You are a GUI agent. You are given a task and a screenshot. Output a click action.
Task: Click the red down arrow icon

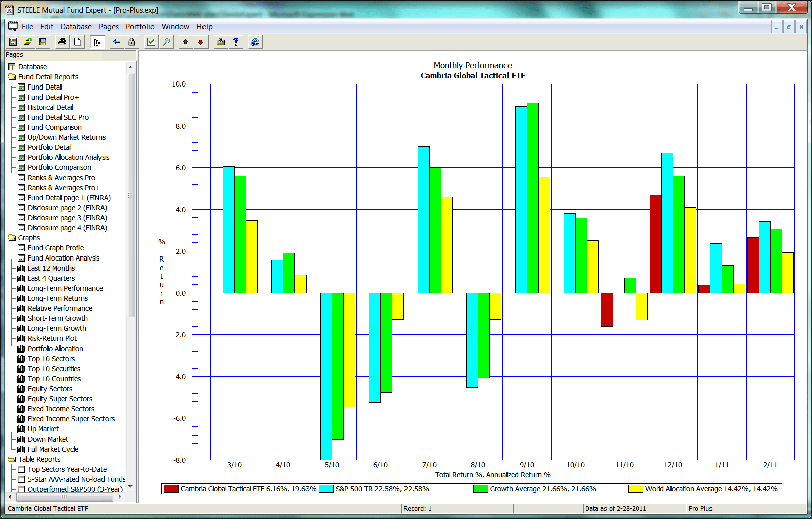tap(201, 42)
